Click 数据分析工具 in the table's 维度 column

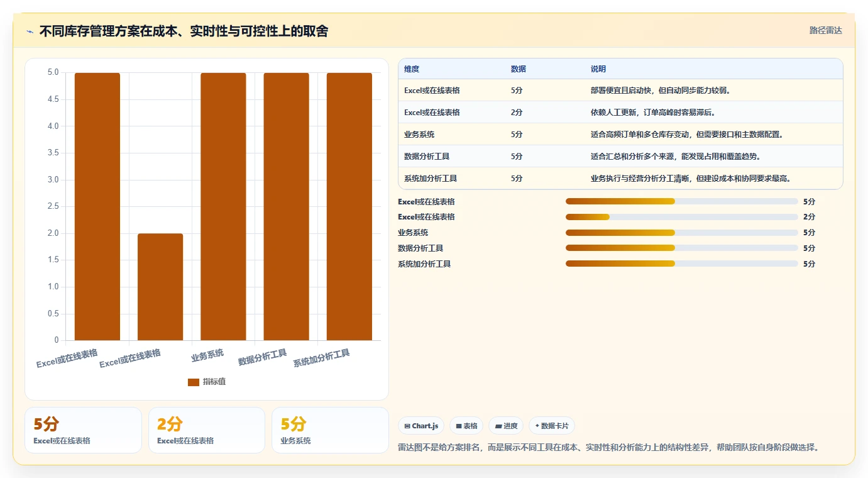click(x=427, y=157)
